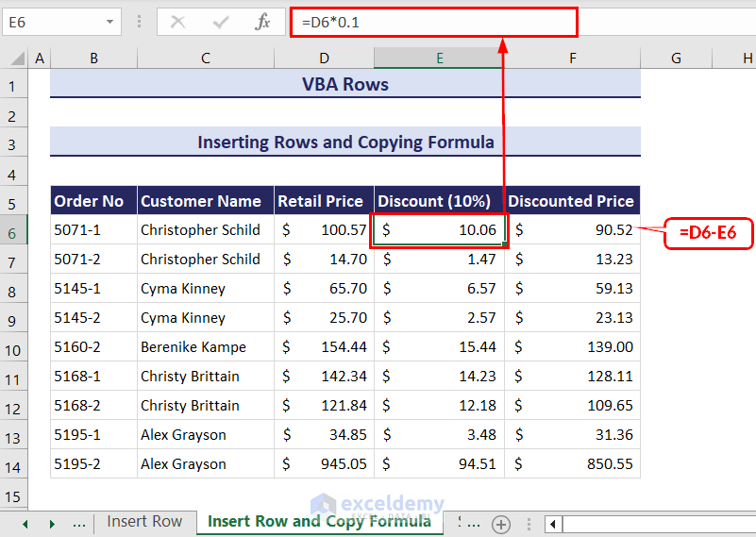Click the Inserting Rows and Copying Formula heading
Screen dimensions: 756x537
tap(345, 142)
